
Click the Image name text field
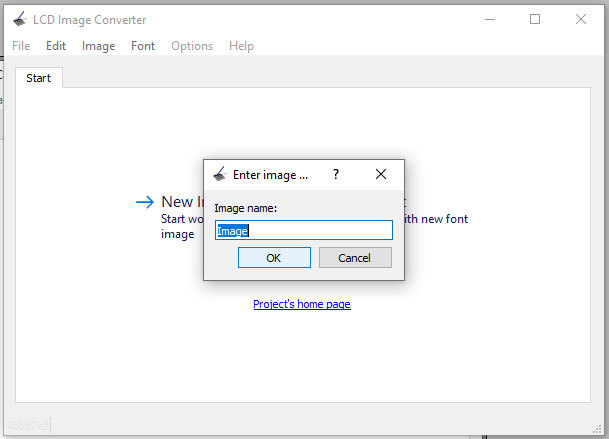[x=304, y=230]
